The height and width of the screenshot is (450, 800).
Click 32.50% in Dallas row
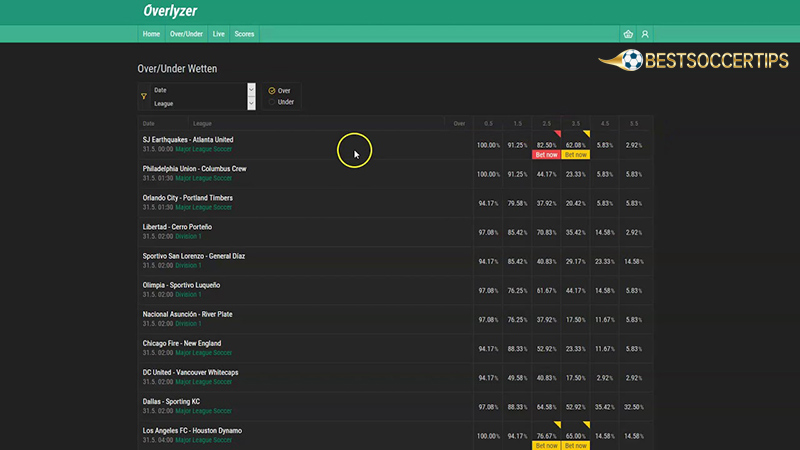point(634,407)
